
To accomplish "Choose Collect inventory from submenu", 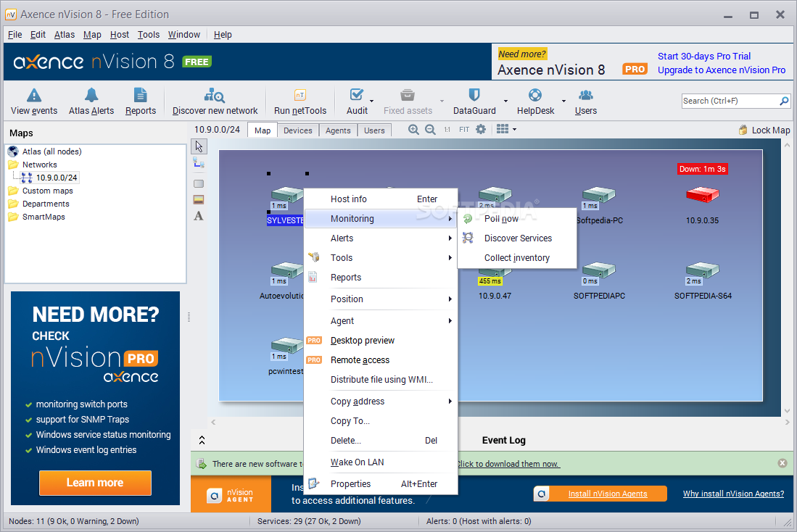I will click(x=517, y=258).
